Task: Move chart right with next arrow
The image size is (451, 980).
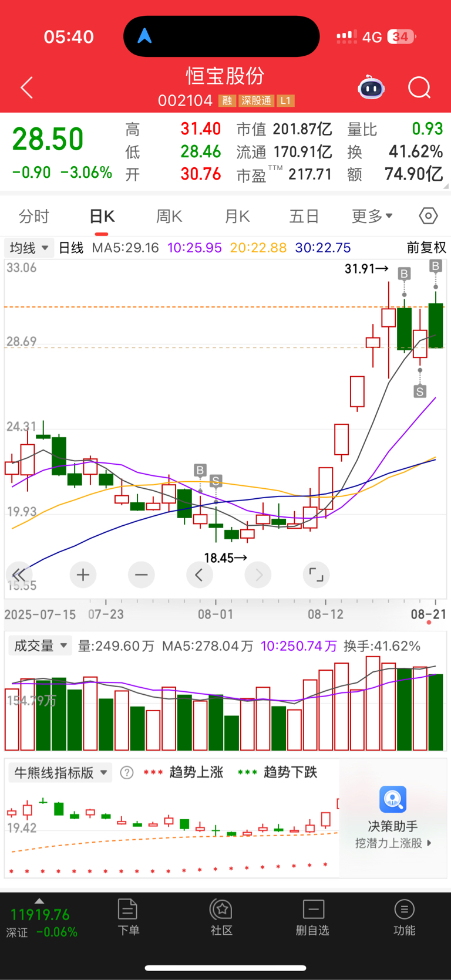Action: 258,575
